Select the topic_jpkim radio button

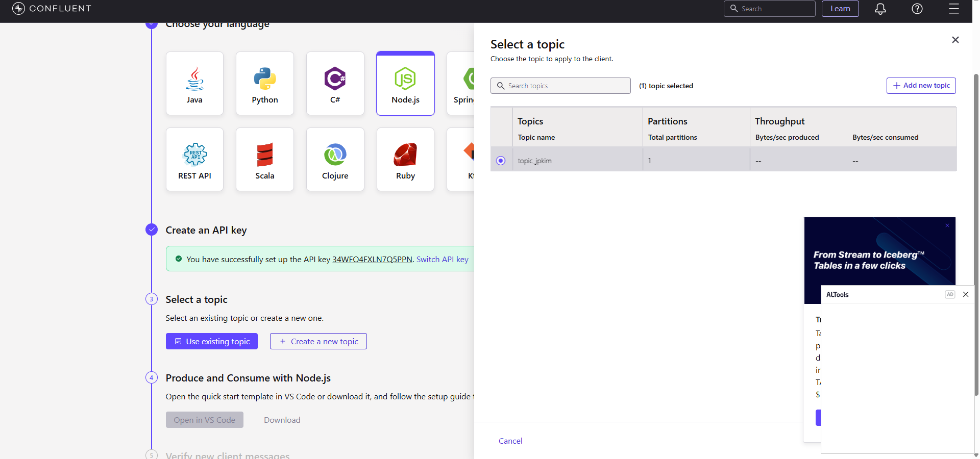pos(501,161)
